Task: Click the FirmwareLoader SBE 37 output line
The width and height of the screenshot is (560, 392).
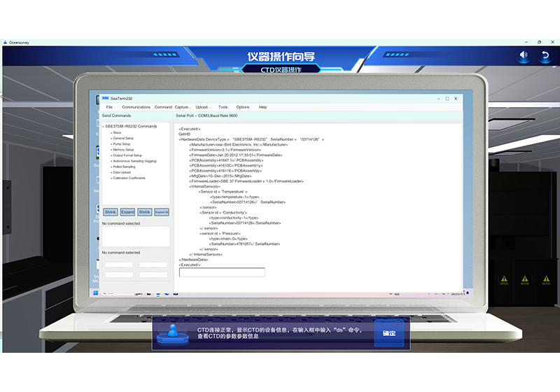Action: 246,181
